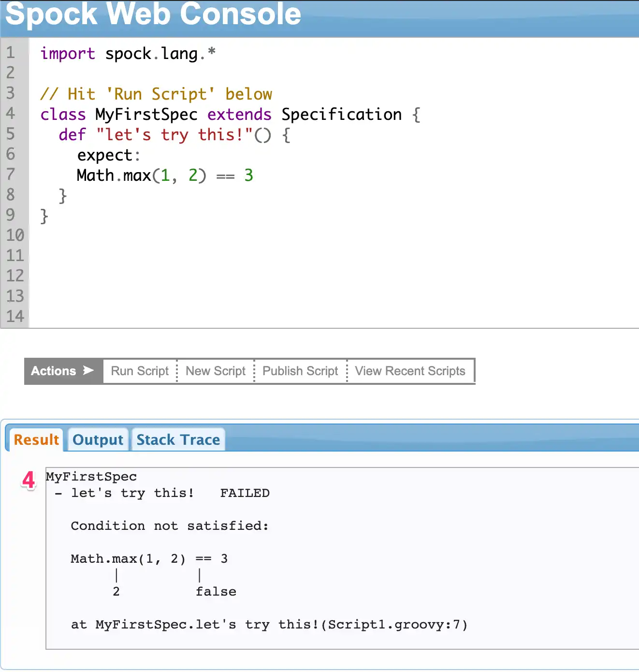The image size is (639, 672).
Task: Click the Run Script button
Action: tap(140, 371)
